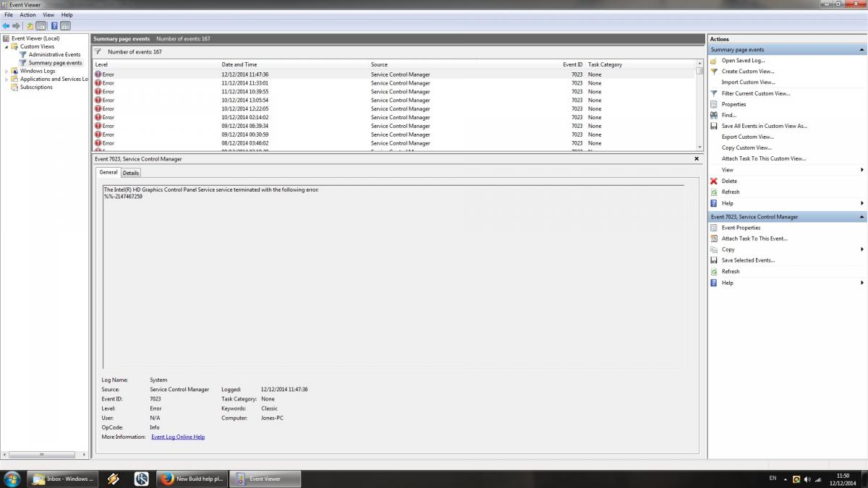This screenshot has height=488, width=868.
Task: Click Attach Task To This Custom View
Action: click(x=764, y=158)
